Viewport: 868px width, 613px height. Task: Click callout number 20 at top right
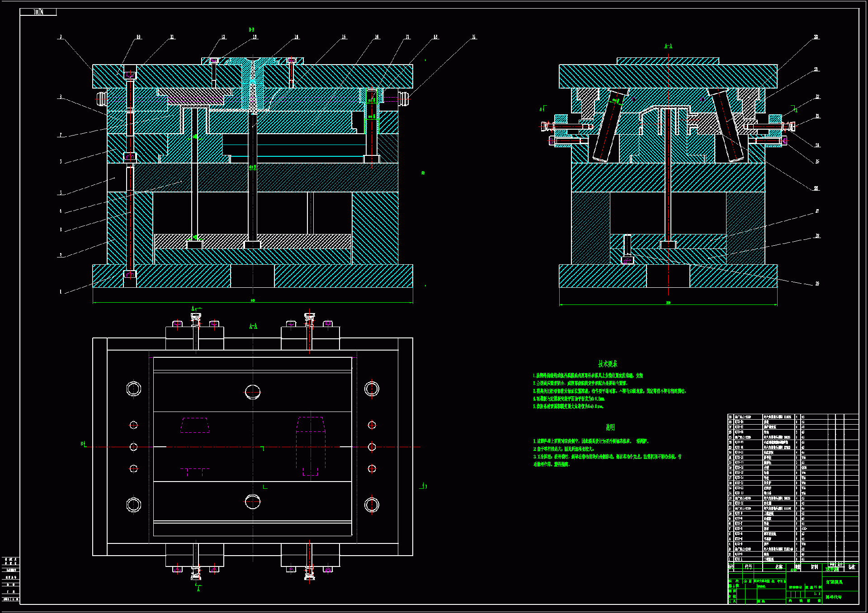click(816, 37)
